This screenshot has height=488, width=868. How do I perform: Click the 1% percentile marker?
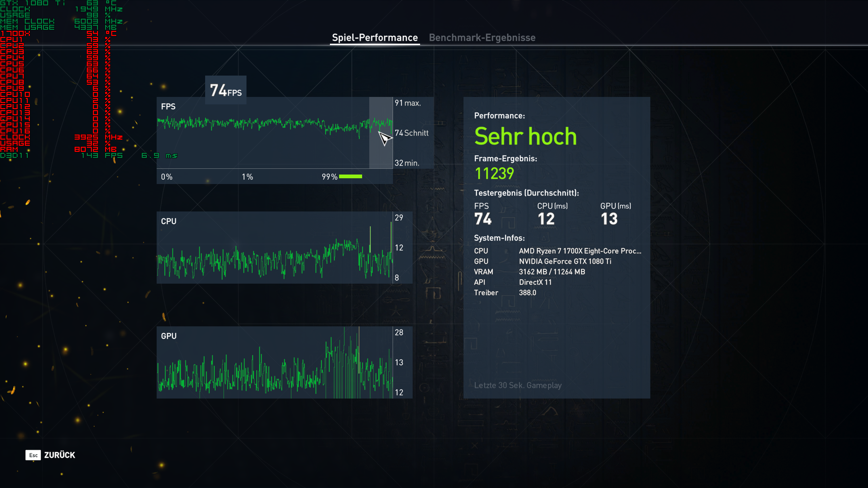pos(247,177)
